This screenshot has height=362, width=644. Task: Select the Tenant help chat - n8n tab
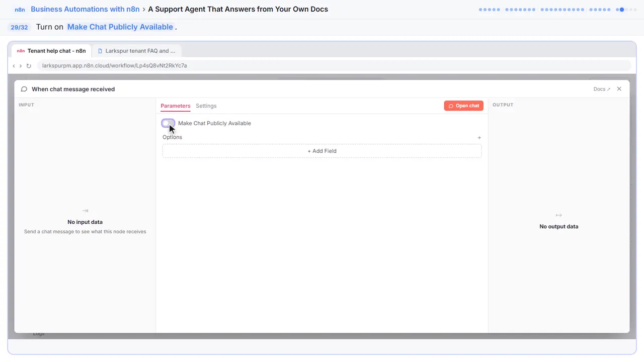coord(51,51)
